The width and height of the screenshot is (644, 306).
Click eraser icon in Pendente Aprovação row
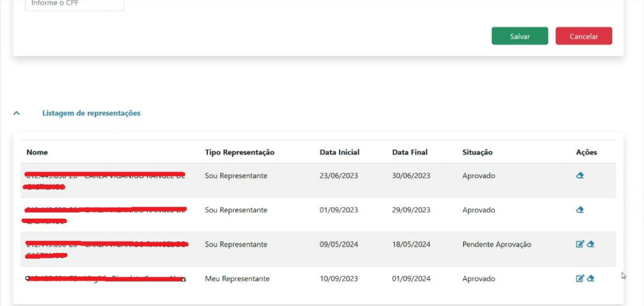coord(590,244)
